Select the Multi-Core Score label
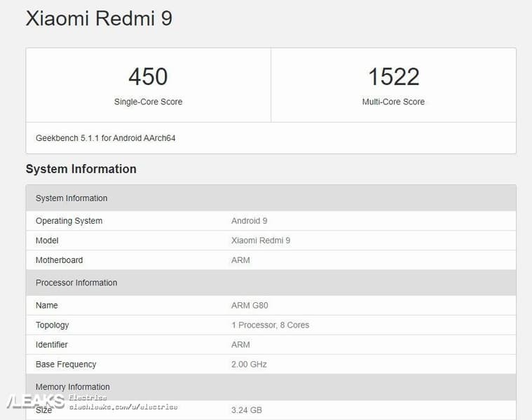The image size is (532, 420). pyautogui.click(x=393, y=102)
